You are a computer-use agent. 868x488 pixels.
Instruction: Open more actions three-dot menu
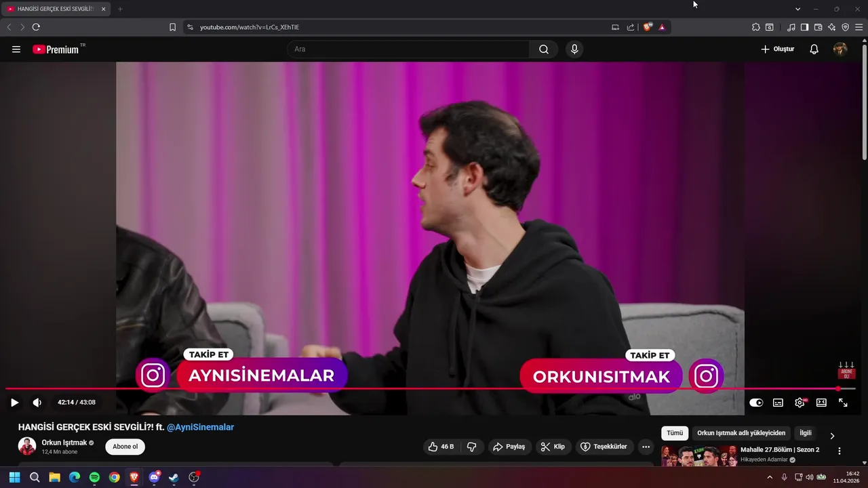point(646,447)
